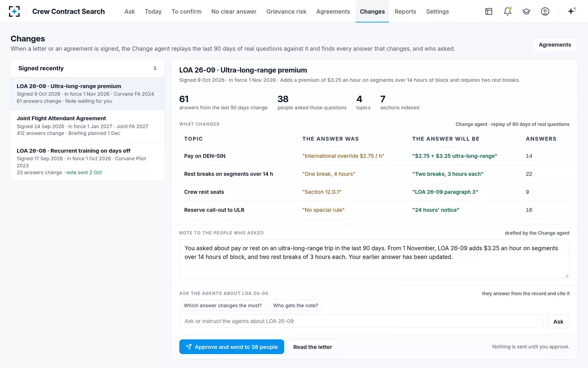The height and width of the screenshot is (368, 588).
Task: Open the layout panel icon in header
Action: click(489, 11)
